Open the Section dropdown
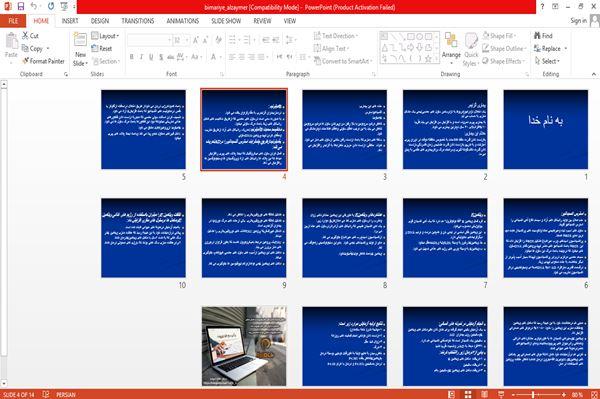600x399 pixels. point(106,61)
